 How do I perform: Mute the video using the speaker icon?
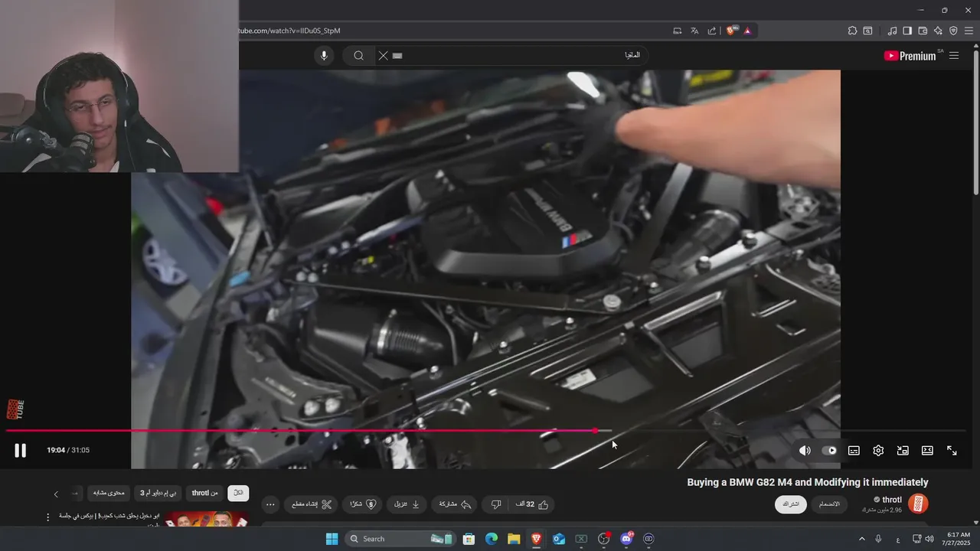(x=805, y=451)
